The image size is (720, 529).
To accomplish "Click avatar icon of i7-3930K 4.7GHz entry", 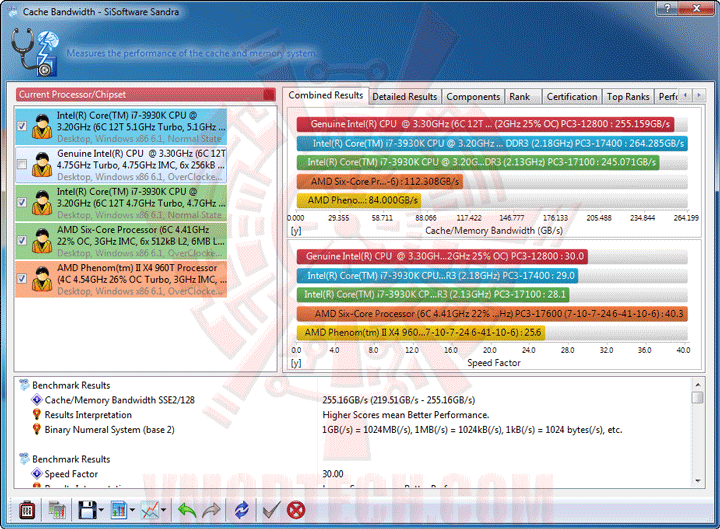I will pos(42,203).
